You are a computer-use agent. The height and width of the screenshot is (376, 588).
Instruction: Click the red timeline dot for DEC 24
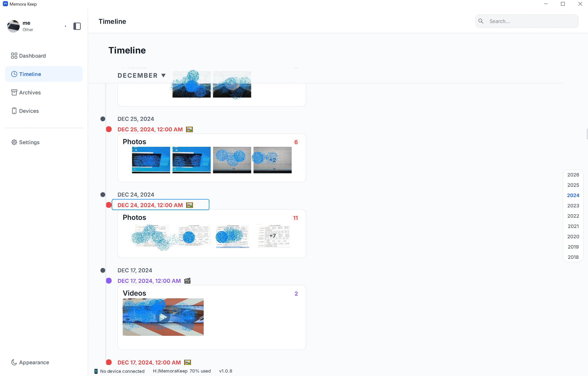[109, 205]
